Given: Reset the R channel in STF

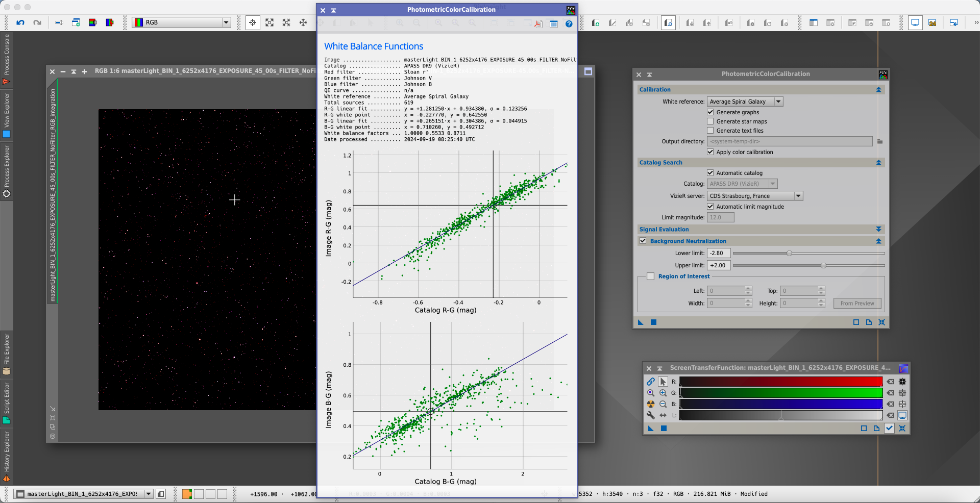Looking at the screenshot, I should tap(890, 382).
